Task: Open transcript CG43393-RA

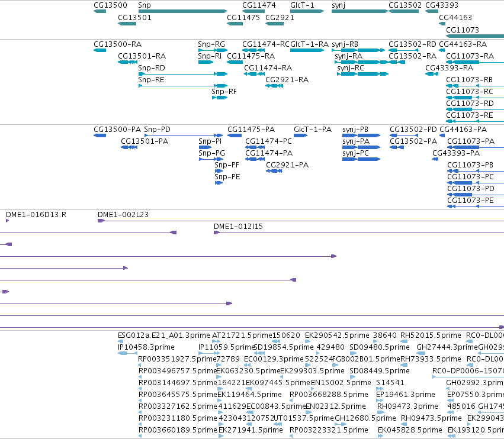Action: coord(449,68)
